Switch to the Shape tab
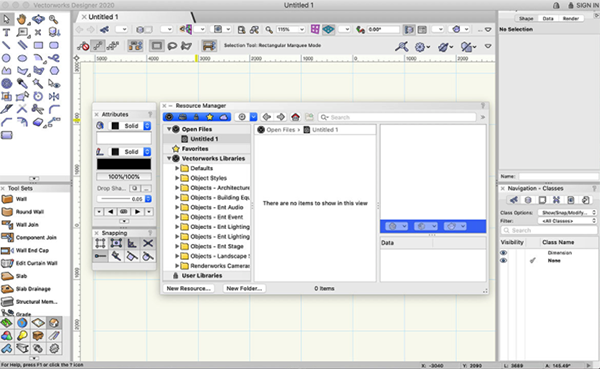This screenshot has height=369, width=600. pyautogui.click(x=526, y=18)
